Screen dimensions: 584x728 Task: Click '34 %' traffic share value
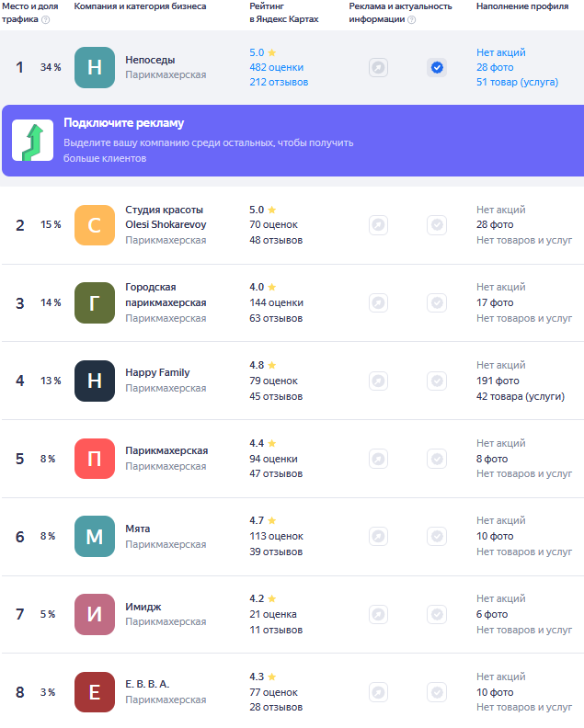pyautogui.click(x=51, y=67)
